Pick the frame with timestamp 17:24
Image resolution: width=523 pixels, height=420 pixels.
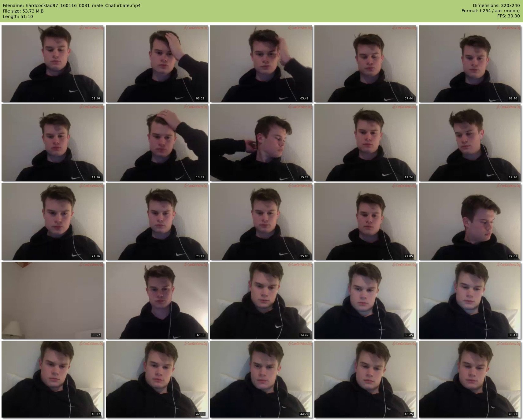tap(365, 143)
